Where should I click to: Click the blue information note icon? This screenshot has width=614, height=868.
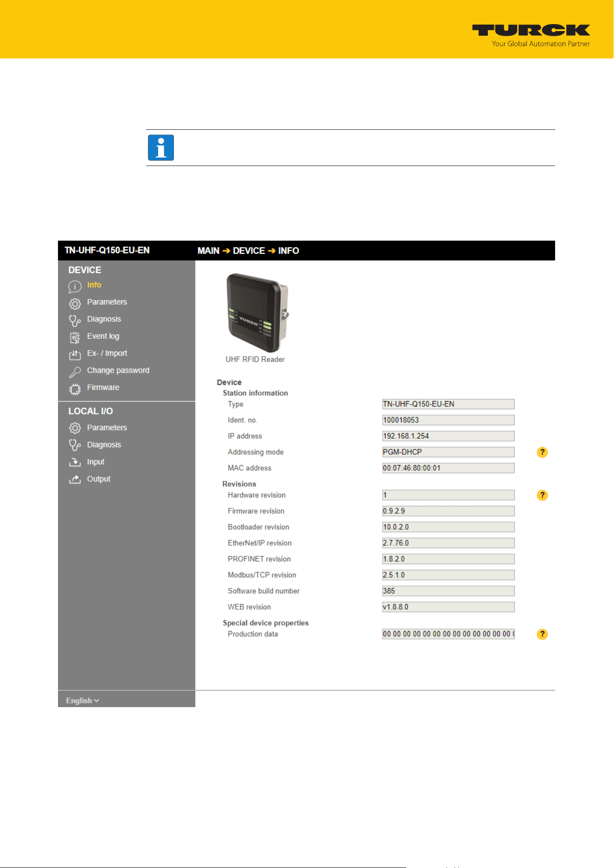point(161,147)
